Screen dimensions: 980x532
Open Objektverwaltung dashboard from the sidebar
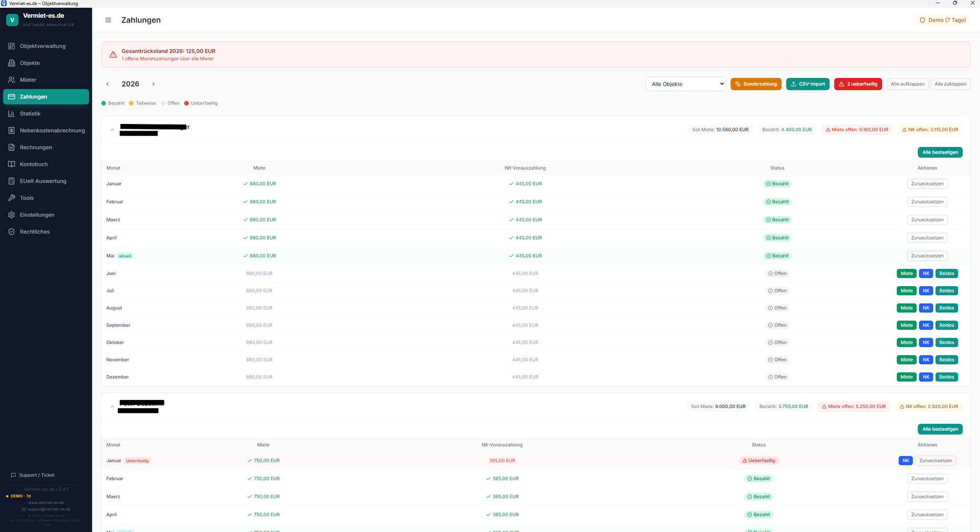point(46,46)
